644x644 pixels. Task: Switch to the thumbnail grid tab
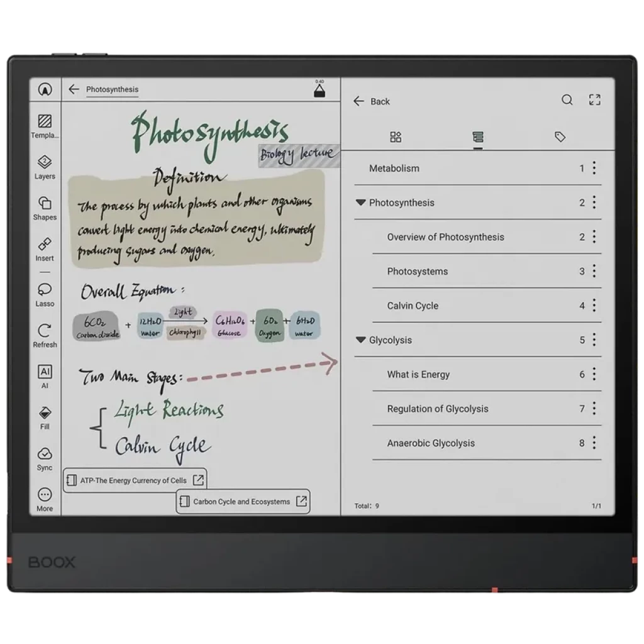[396, 136]
